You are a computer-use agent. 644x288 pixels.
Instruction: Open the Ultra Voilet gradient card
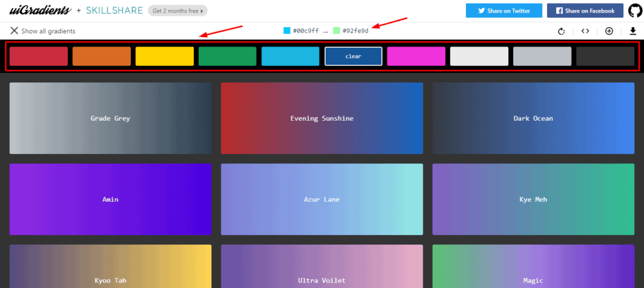[322, 266]
